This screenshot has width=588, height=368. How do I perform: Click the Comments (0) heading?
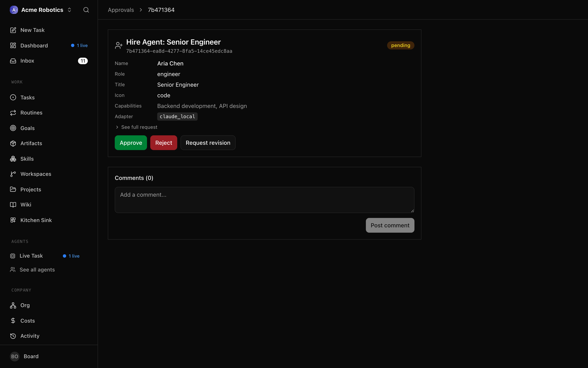coord(134,178)
